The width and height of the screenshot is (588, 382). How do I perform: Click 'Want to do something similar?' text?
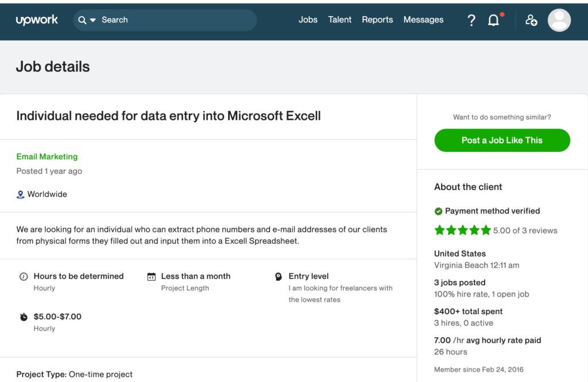(x=502, y=117)
